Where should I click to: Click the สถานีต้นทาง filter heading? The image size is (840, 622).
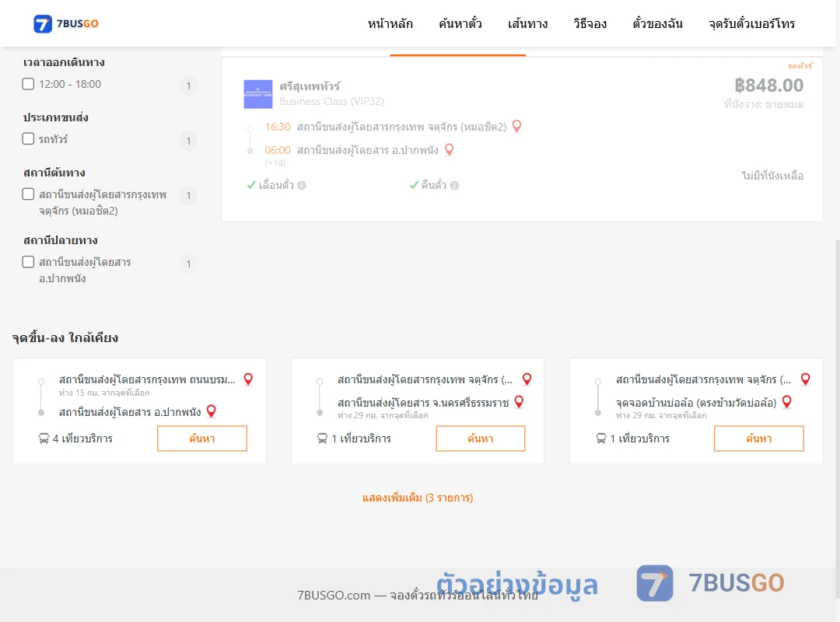click(x=54, y=173)
